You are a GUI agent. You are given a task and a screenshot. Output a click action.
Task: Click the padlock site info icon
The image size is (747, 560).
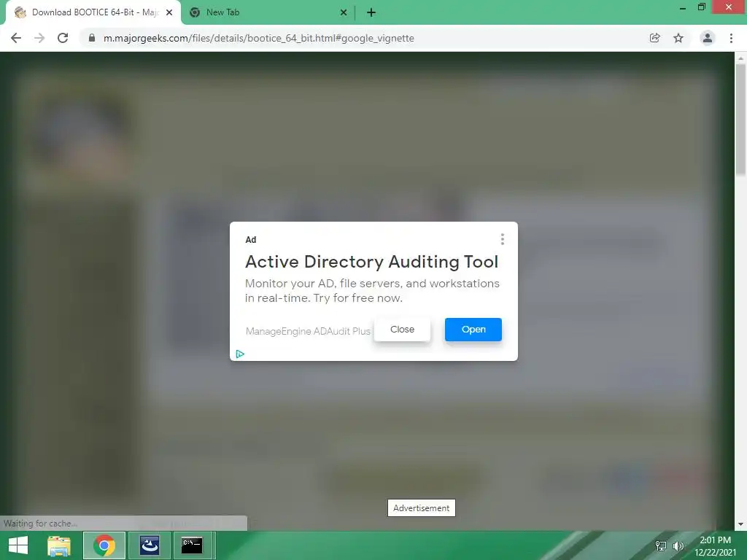click(x=92, y=38)
